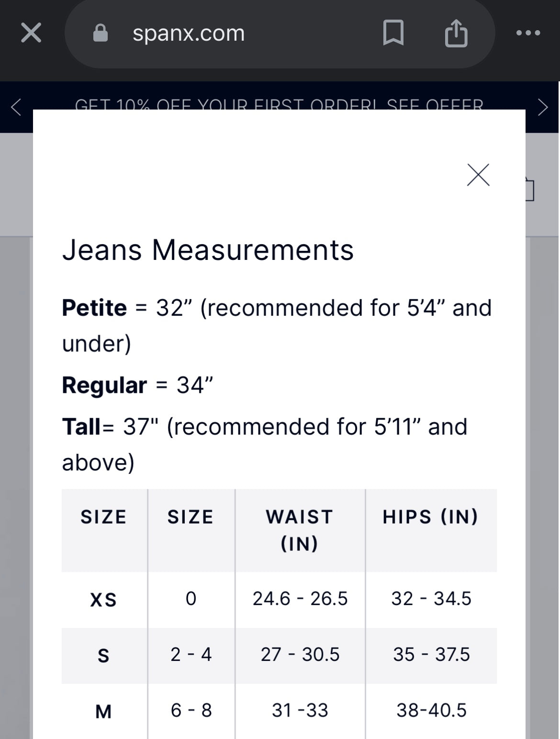
Task: Tap the Jeans Measurements heading
Action: [x=208, y=250]
